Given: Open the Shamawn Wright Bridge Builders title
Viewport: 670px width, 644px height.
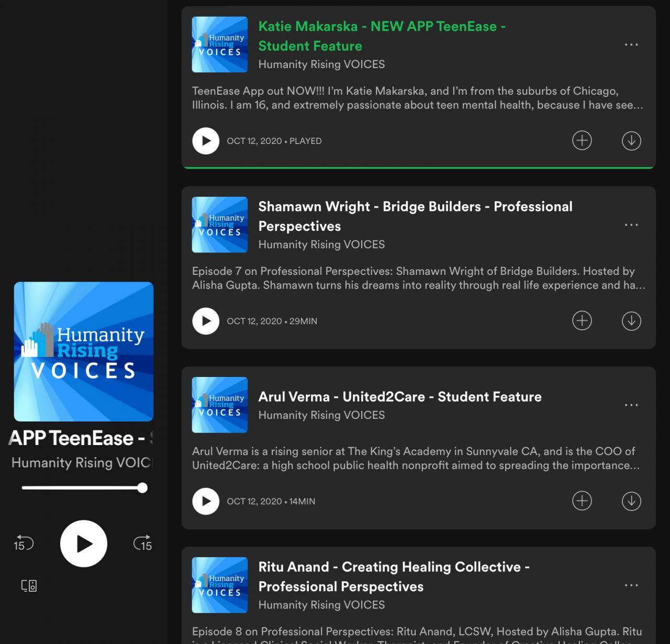Looking at the screenshot, I should point(416,216).
